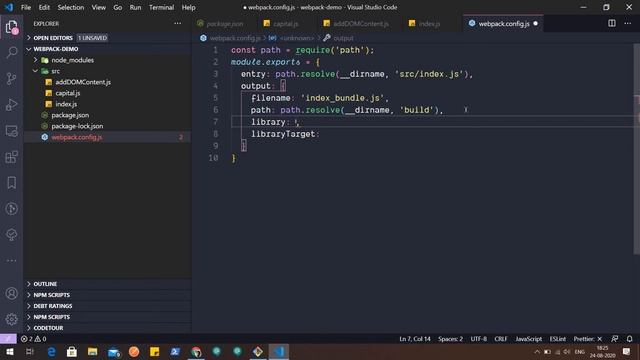Select the webpack.config.js tab

pos(504,24)
